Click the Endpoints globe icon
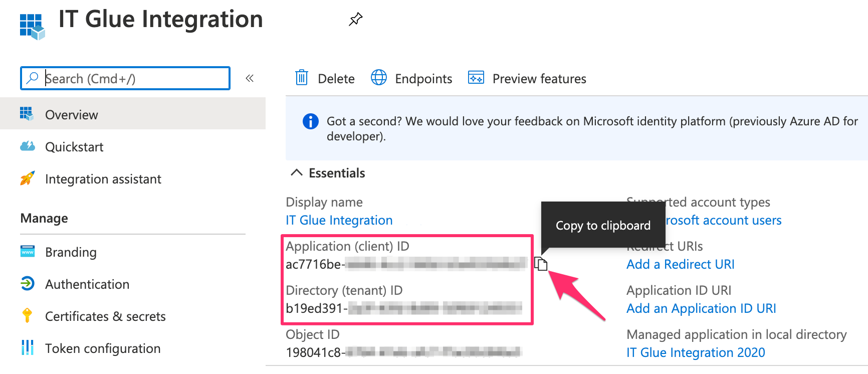The height and width of the screenshot is (374, 868). click(x=378, y=78)
